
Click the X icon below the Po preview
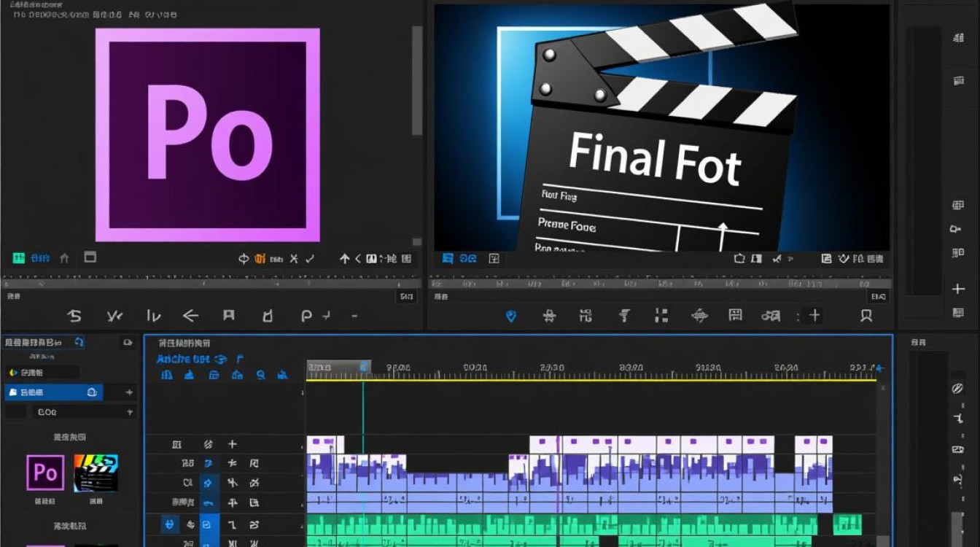pos(294,258)
